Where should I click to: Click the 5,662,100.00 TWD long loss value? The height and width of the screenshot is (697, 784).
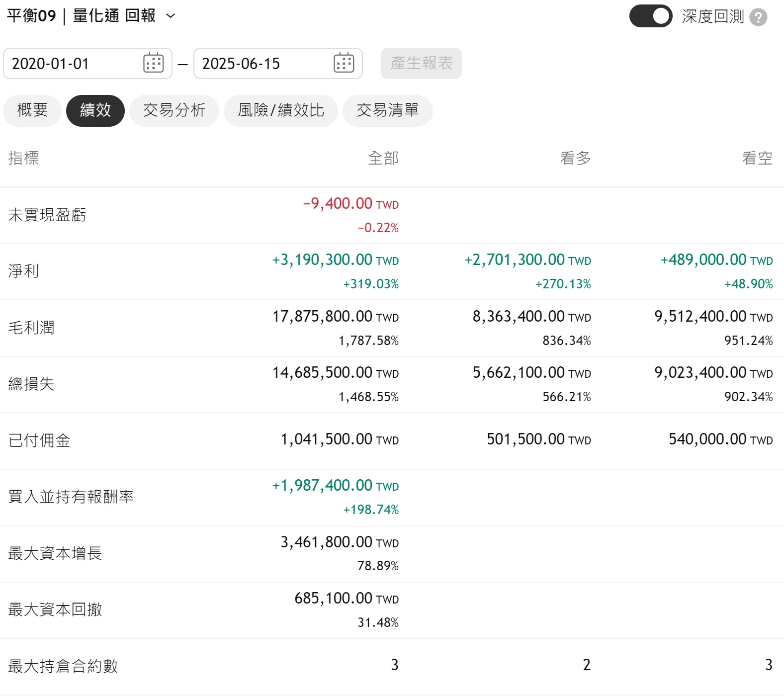point(532,372)
